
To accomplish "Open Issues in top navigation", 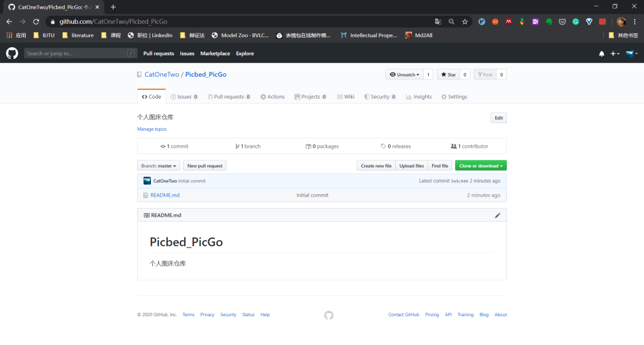I will coord(187,54).
